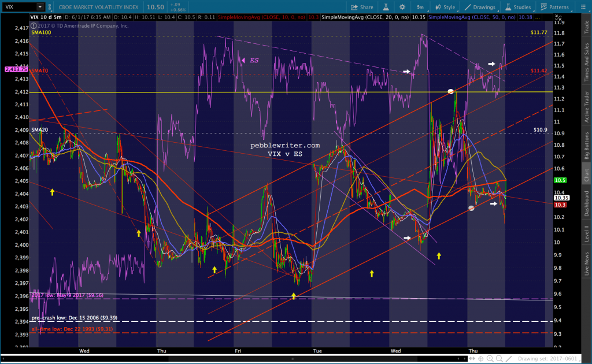Image resolution: width=592 pixels, height=364 pixels.
Task: Click the Trade sidebar tab
Action: (586, 27)
